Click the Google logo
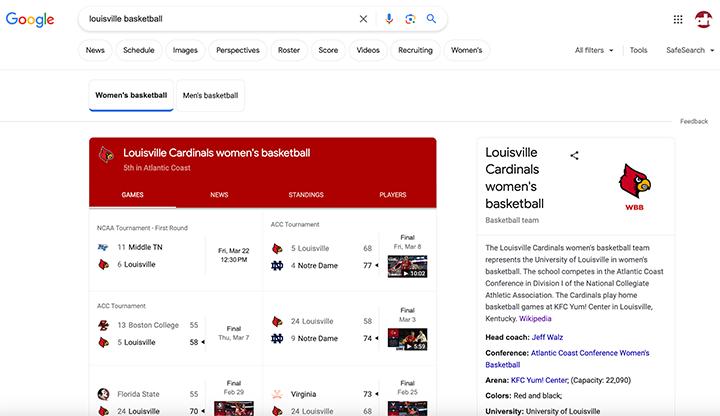 [30, 19]
